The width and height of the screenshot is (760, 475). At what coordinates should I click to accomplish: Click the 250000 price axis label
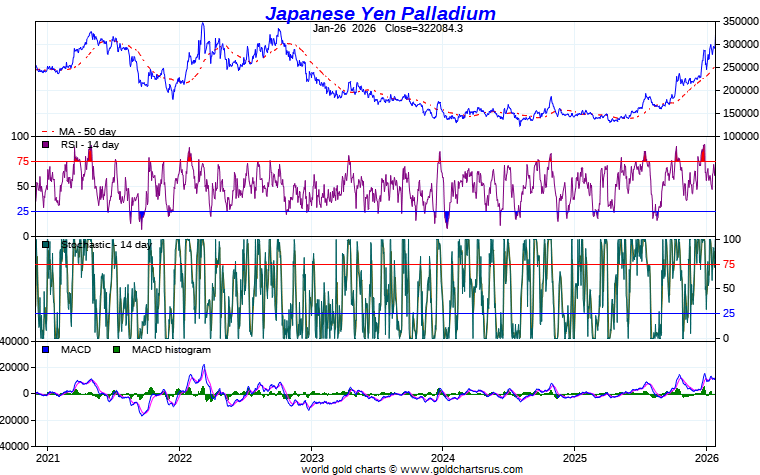pyautogui.click(x=741, y=67)
